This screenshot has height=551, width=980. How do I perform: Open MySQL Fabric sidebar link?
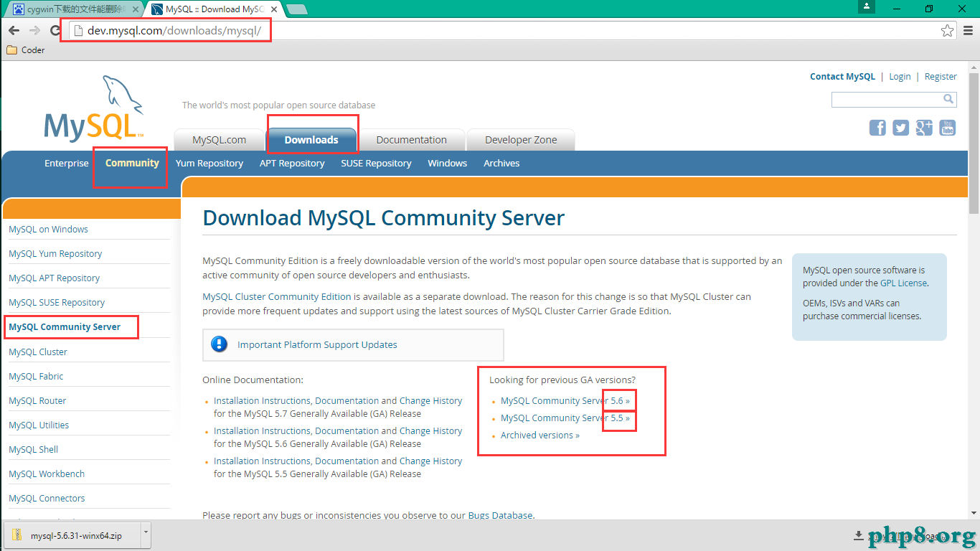pos(36,377)
